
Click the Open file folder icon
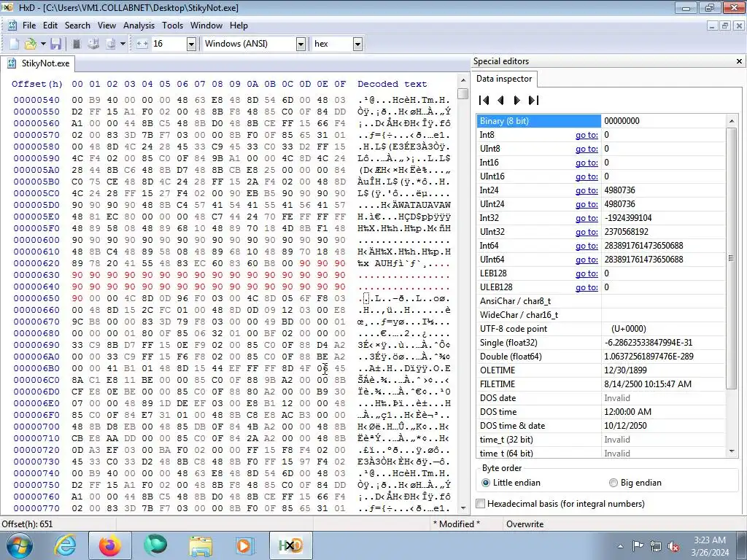pos(31,44)
